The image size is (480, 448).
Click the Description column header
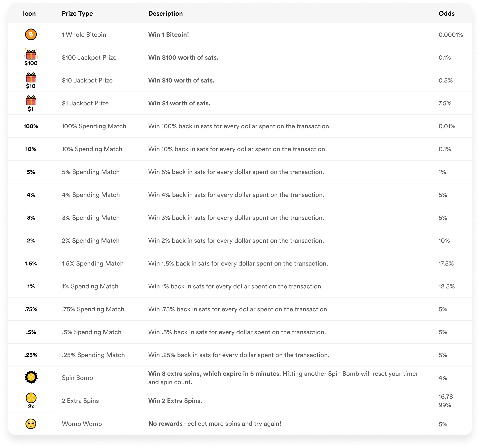pyautogui.click(x=165, y=13)
